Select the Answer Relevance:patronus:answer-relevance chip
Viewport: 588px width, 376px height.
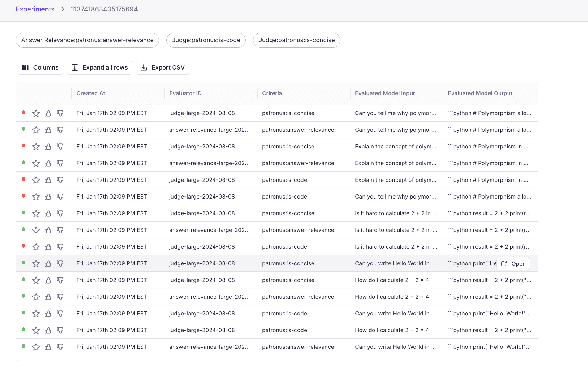87,40
